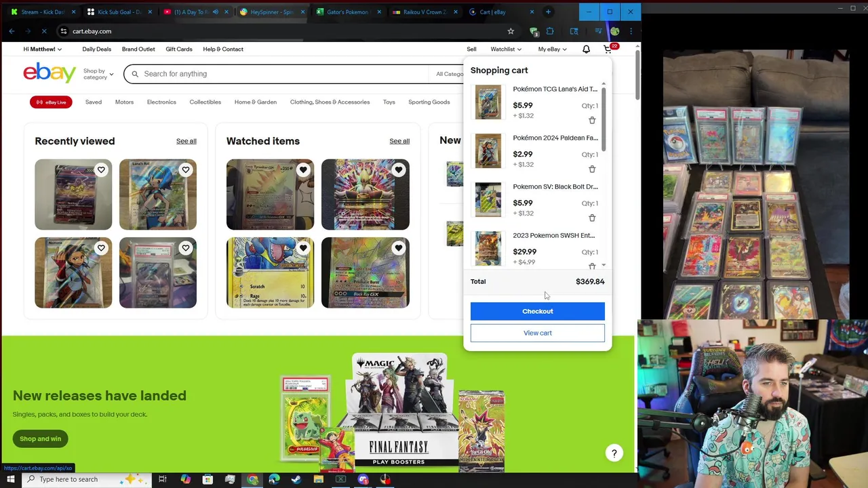
Task: Remove Pokemon SV Black Bolt item with trash icon
Action: [592, 218]
